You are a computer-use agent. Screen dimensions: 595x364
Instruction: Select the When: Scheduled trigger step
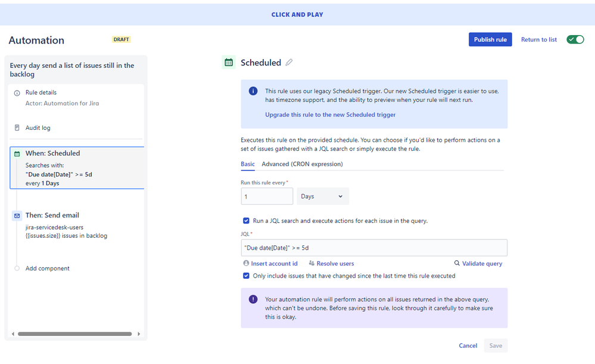(x=77, y=168)
